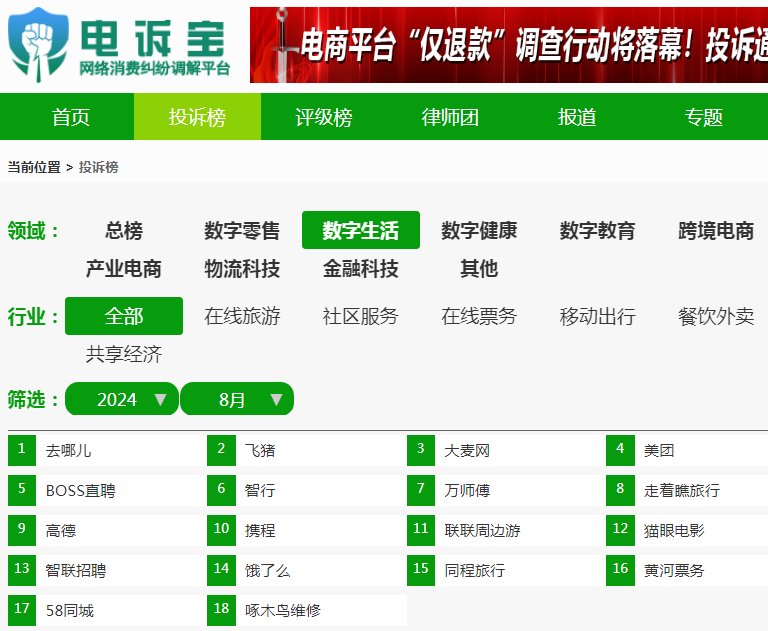This screenshot has height=631, width=768.
Task: Open rank 5 entry BOSS直聘
Action: coord(107,490)
